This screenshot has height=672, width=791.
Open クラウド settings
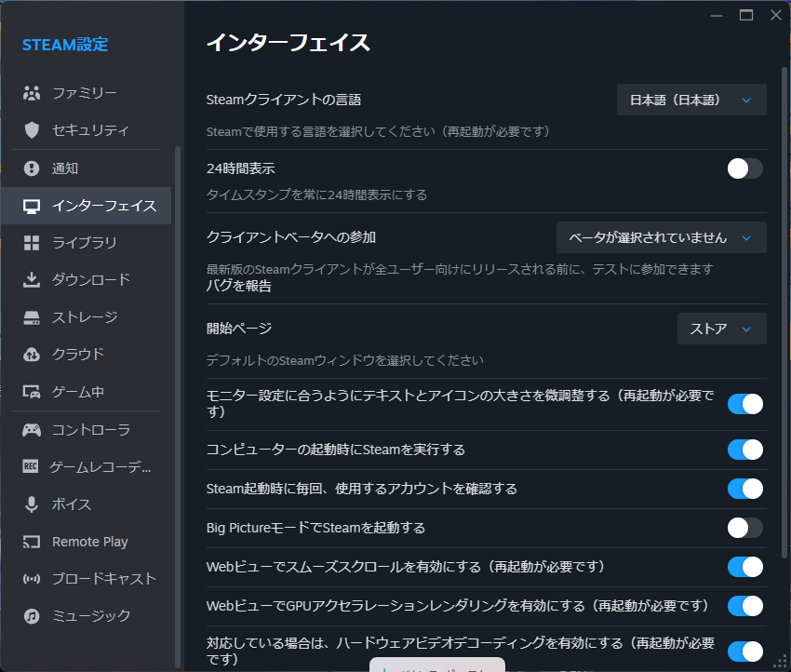click(x=86, y=355)
